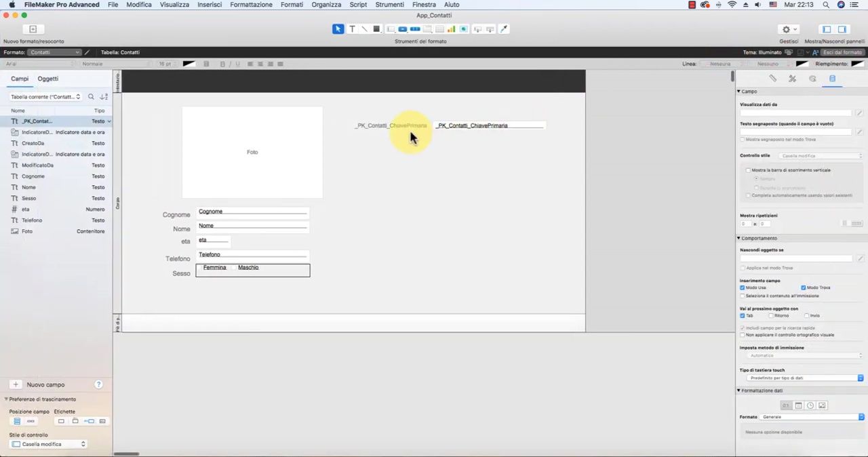Screen dimensions: 868x457
Task: Select the Rectangle shape tool
Action: (x=376, y=29)
